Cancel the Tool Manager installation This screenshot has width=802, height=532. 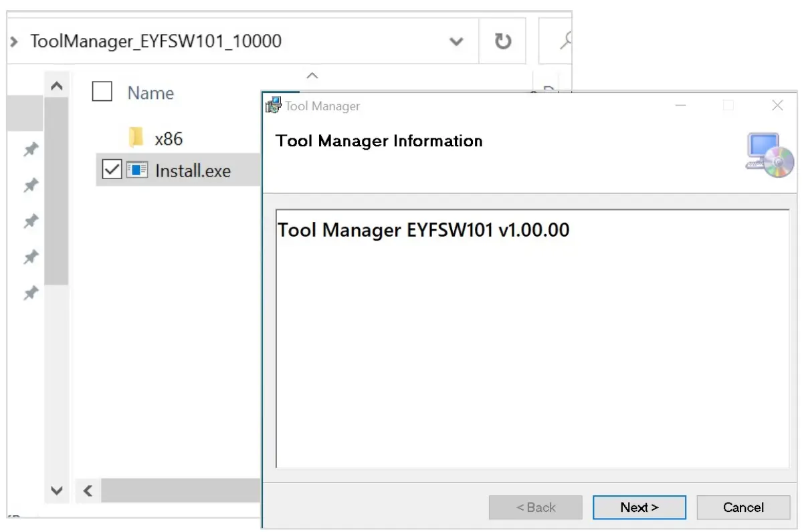click(x=743, y=507)
